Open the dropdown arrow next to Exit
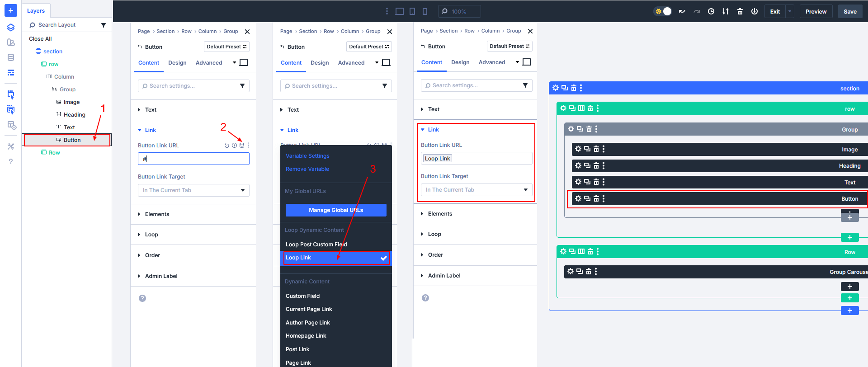 pos(790,11)
